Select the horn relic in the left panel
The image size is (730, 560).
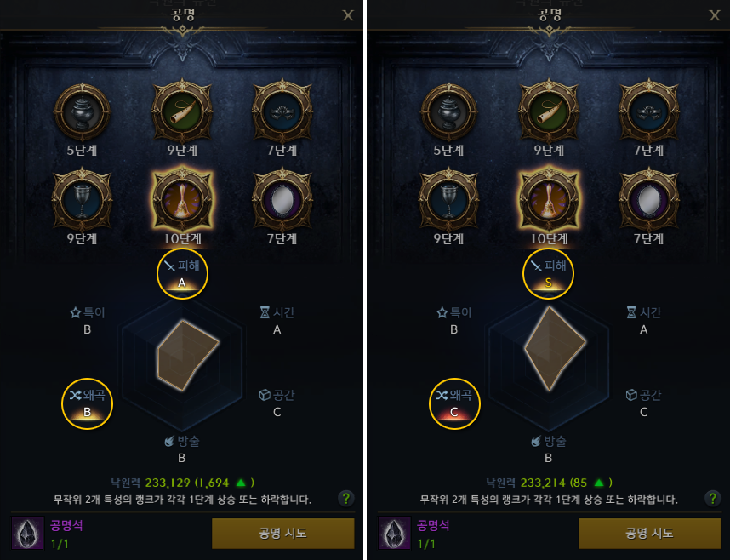tap(182, 111)
